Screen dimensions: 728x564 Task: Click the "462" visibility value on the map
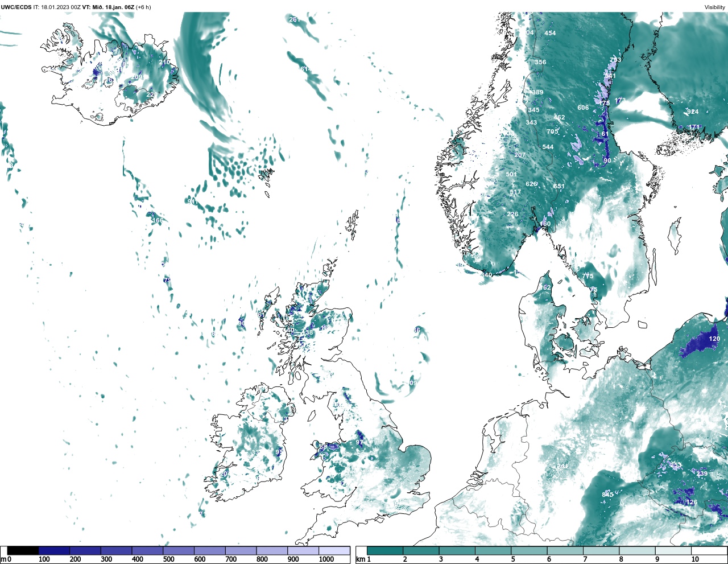click(x=560, y=118)
